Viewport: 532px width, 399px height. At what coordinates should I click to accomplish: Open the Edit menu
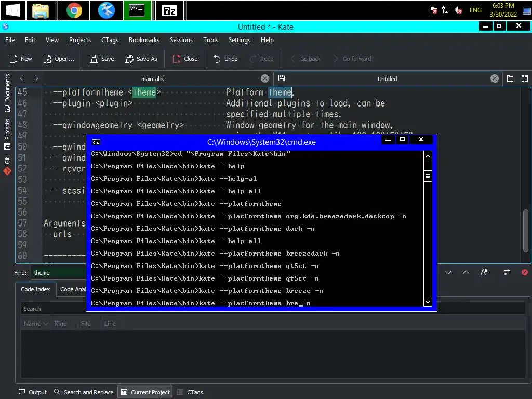tap(30, 40)
